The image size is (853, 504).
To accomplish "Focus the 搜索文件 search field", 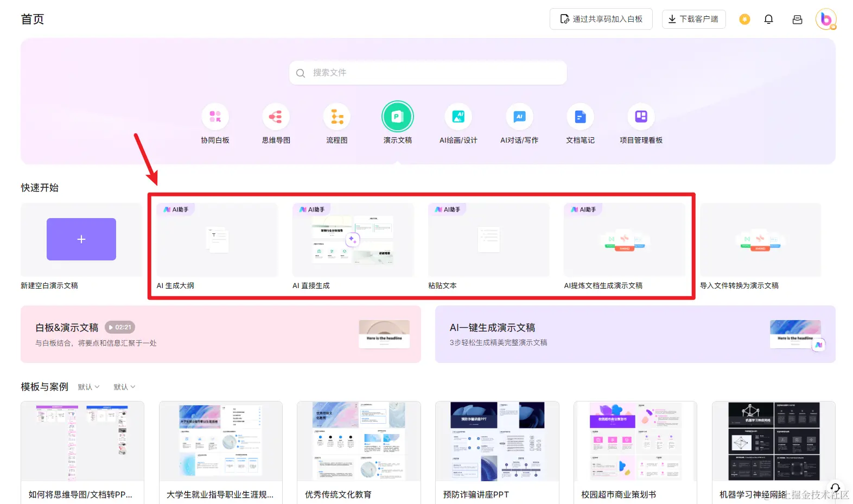I will point(428,73).
